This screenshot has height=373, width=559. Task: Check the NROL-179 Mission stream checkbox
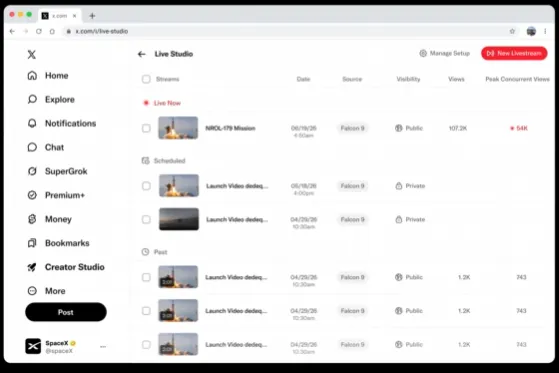146,128
